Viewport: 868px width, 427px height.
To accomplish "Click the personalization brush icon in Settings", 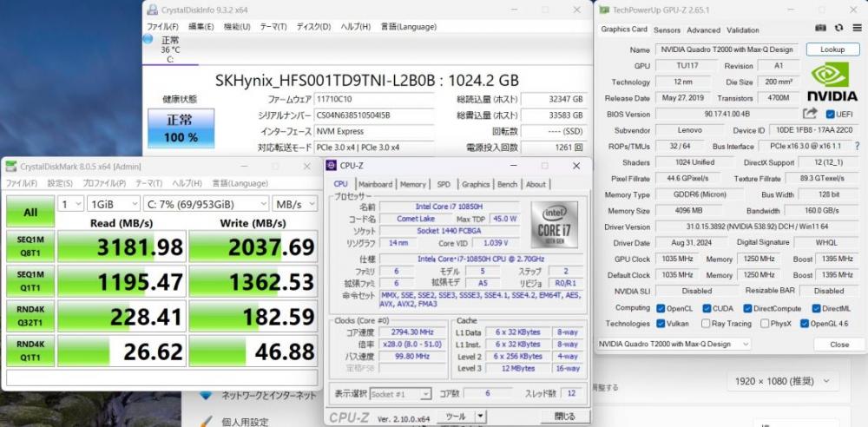I will pos(206,422).
